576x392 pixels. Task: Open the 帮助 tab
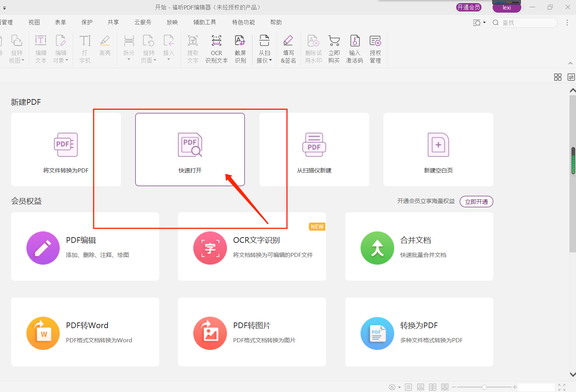pyautogui.click(x=276, y=22)
